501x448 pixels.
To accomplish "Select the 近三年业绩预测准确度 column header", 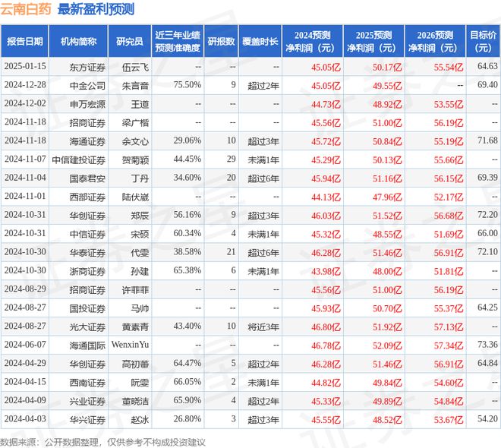I will [178, 41].
